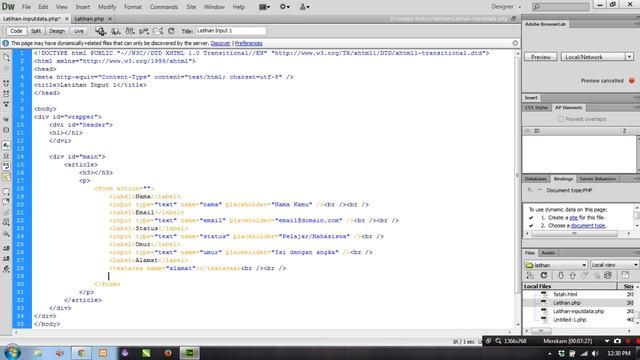Viewport: 640px width, 360px height.
Task: Open the Site person-icon dropdown in menu bar
Action: pyautogui.click(x=304, y=7)
